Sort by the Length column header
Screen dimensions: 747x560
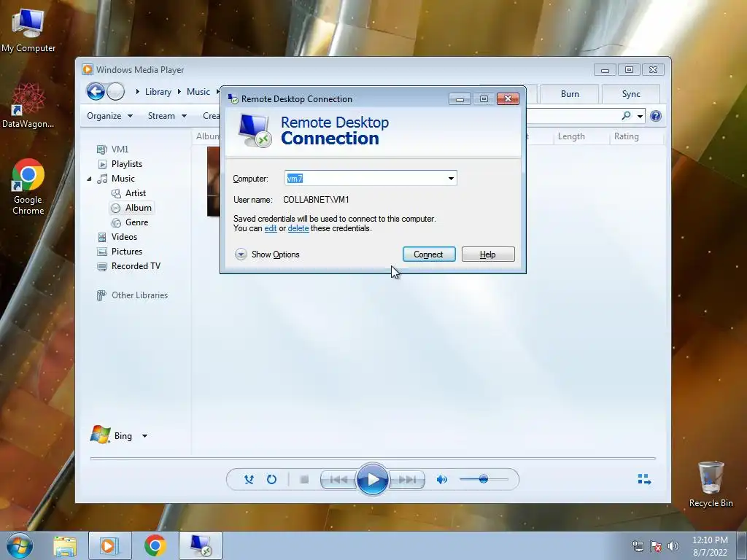pos(571,136)
